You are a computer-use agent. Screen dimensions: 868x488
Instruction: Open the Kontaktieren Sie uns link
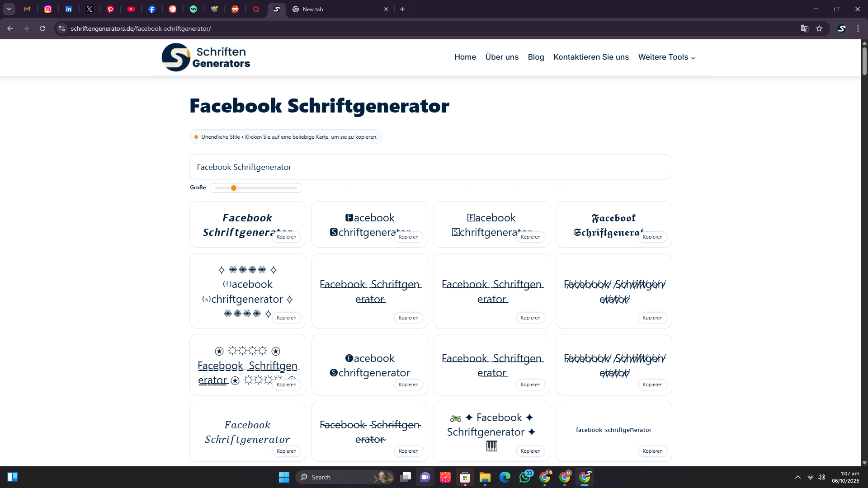[x=591, y=57]
